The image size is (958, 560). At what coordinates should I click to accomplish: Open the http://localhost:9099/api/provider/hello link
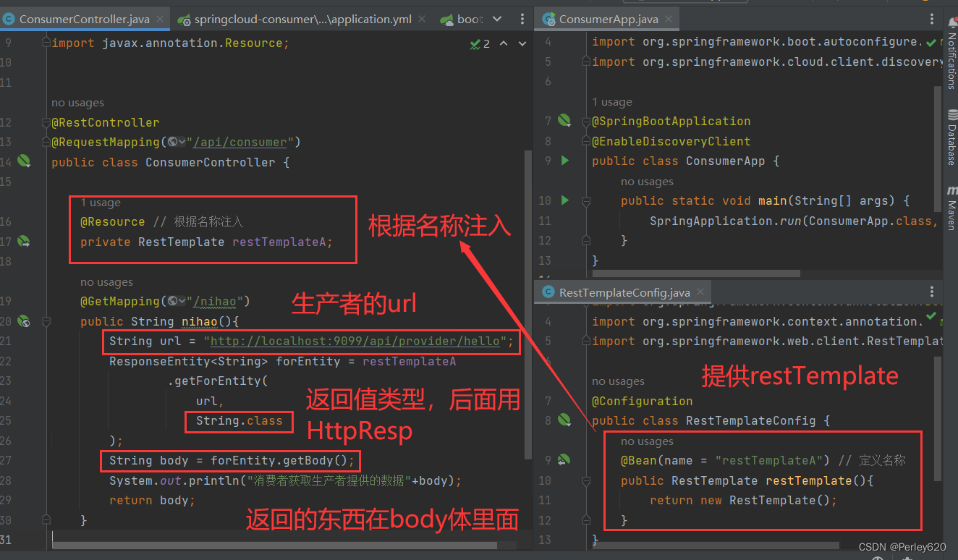pyautogui.click(x=355, y=341)
